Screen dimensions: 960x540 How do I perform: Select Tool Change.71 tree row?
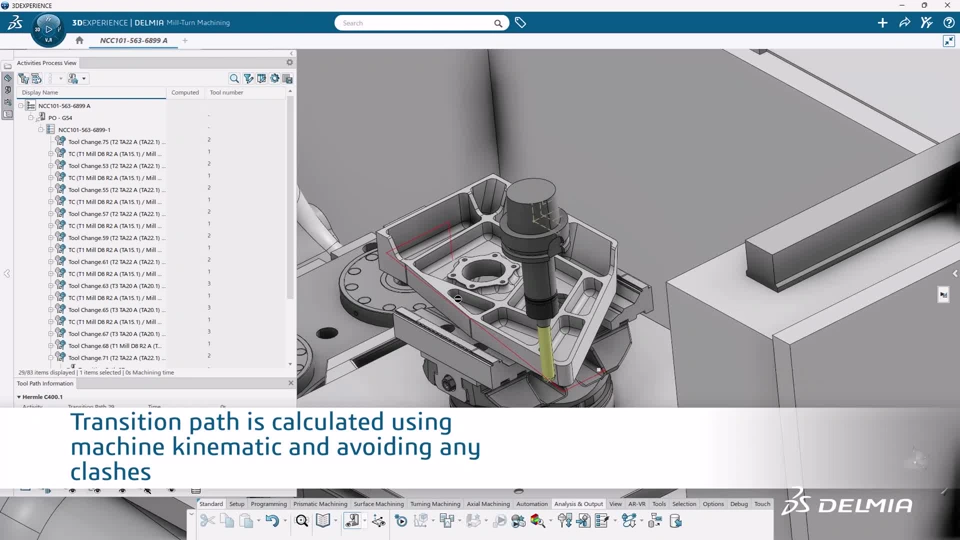(116, 358)
